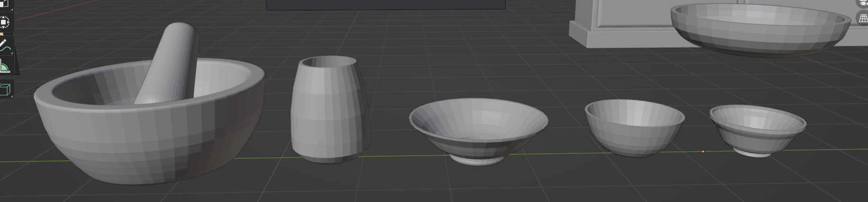Viewport: 868px width, 202px height.
Task: Select the Transform tool in the toolbar
Action: (4, 22)
